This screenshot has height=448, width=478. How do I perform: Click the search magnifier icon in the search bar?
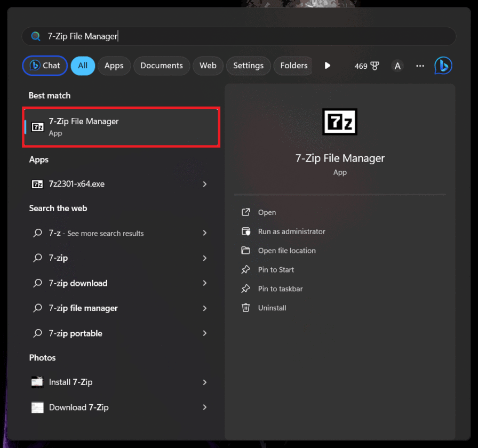(x=35, y=36)
